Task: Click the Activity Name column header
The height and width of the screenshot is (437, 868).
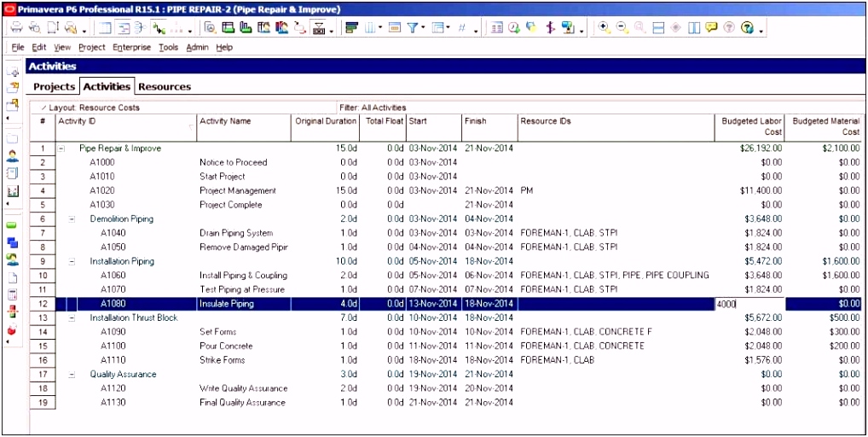Action: click(244, 127)
